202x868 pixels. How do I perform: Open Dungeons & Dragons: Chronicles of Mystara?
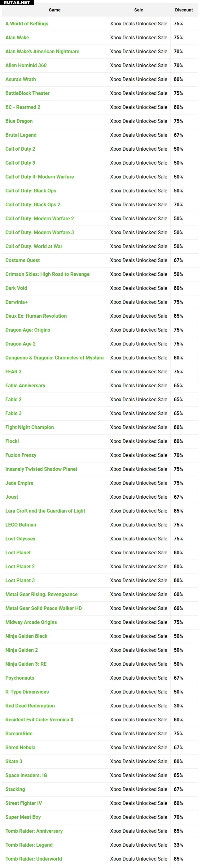pos(54,358)
